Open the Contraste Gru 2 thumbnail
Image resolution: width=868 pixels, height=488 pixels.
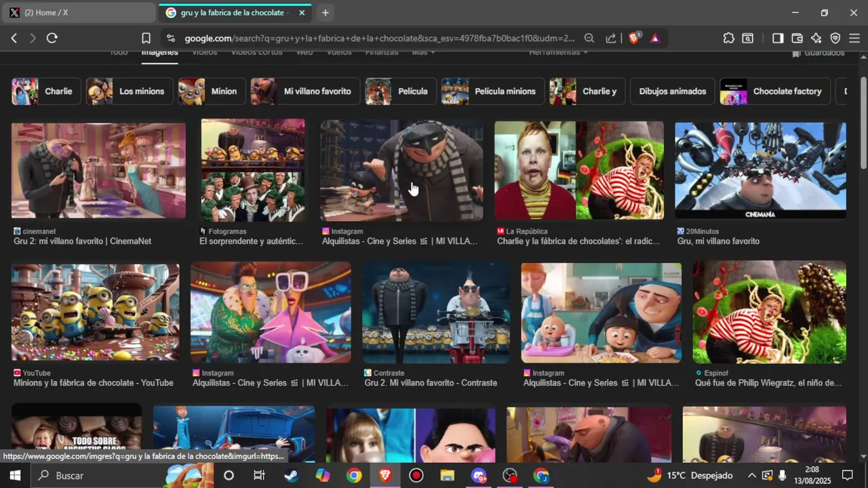coord(436,312)
